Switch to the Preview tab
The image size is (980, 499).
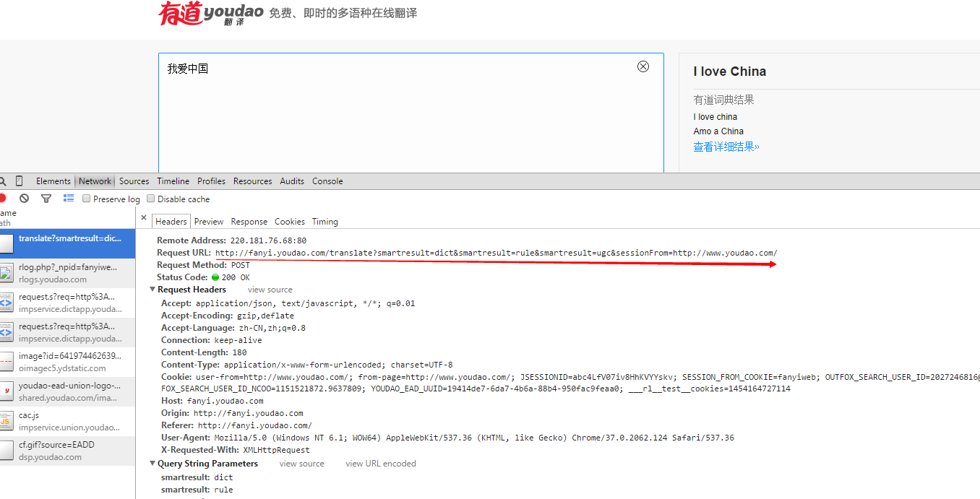pyautogui.click(x=209, y=222)
